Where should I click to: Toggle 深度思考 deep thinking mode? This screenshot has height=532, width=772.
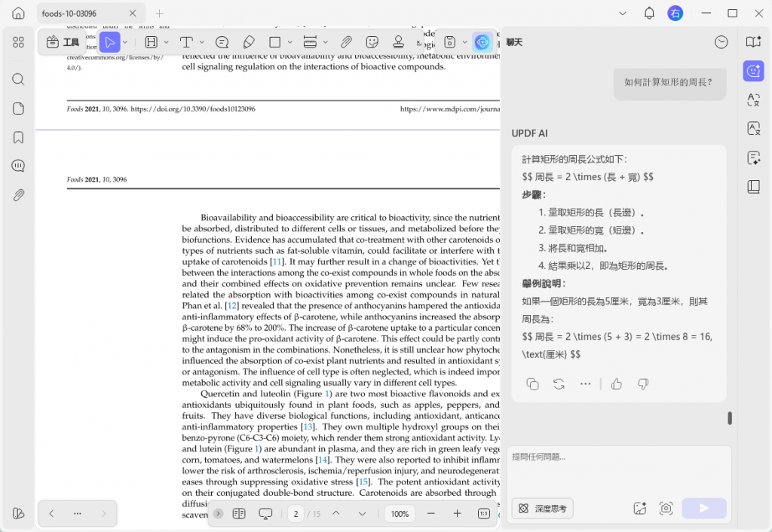pos(543,509)
